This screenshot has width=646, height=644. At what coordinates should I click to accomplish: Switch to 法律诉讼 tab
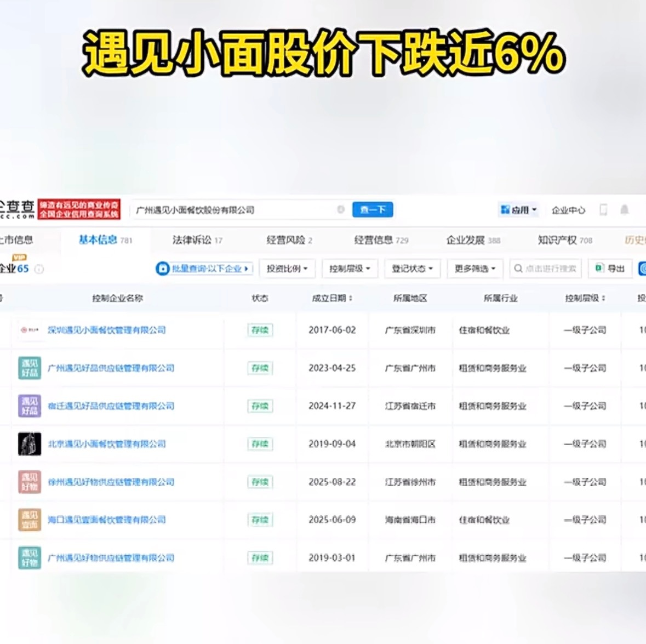197,240
